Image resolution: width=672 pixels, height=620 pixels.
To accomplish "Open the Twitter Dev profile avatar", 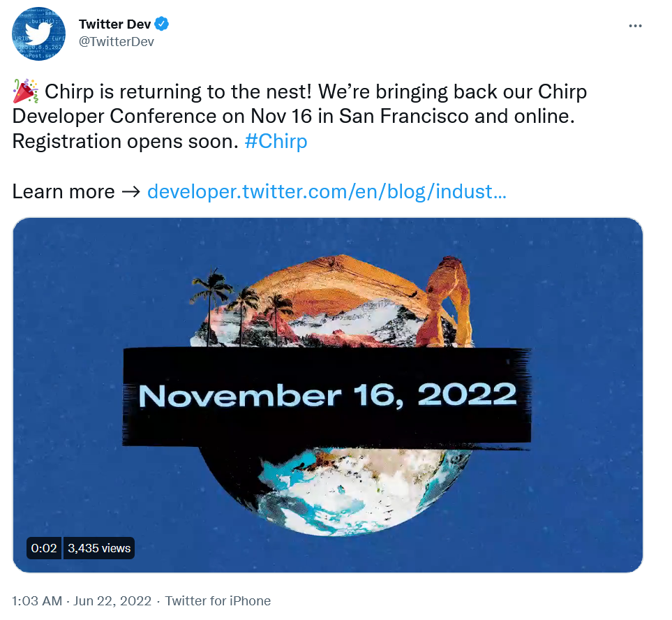I will click(38, 34).
